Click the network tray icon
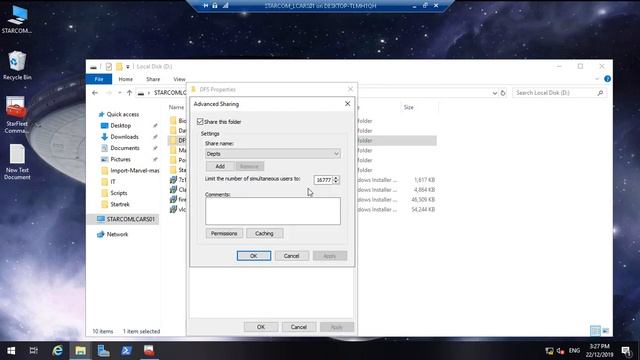Image resolution: width=640 pixels, height=360 pixels. [549, 351]
